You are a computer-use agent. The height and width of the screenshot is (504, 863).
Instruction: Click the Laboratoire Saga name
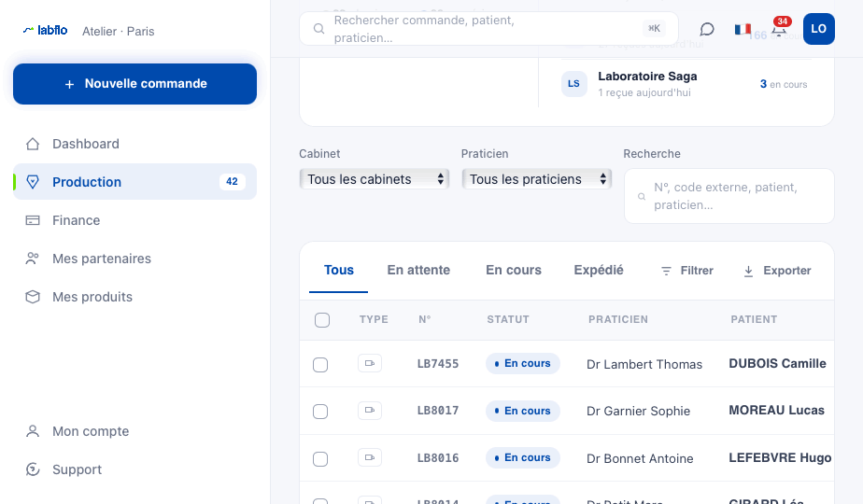[x=648, y=77]
